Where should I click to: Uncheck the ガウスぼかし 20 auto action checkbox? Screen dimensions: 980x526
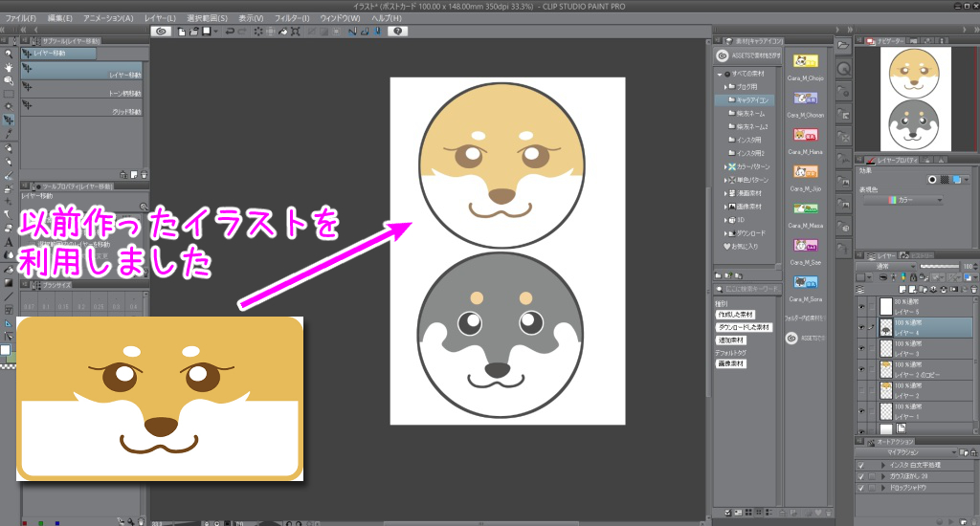(x=861, y=475)
